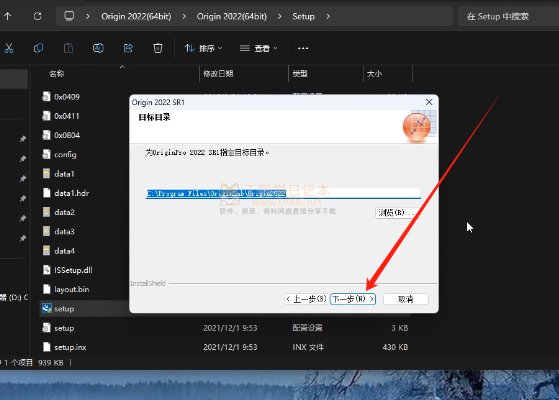This screenshot has height=400, width=559.
Task: Select the data1 cabinet file
Action: coord(64,174)
